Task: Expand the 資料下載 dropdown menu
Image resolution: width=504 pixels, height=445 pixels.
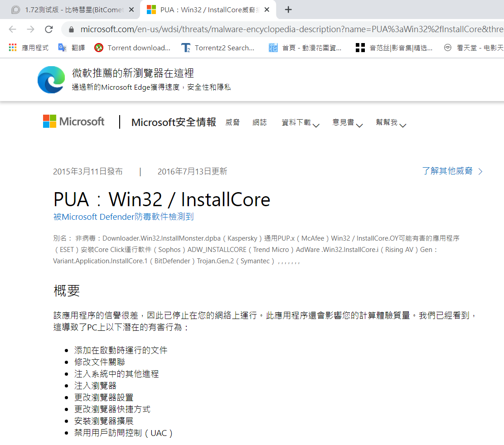Action: point(300,123)
